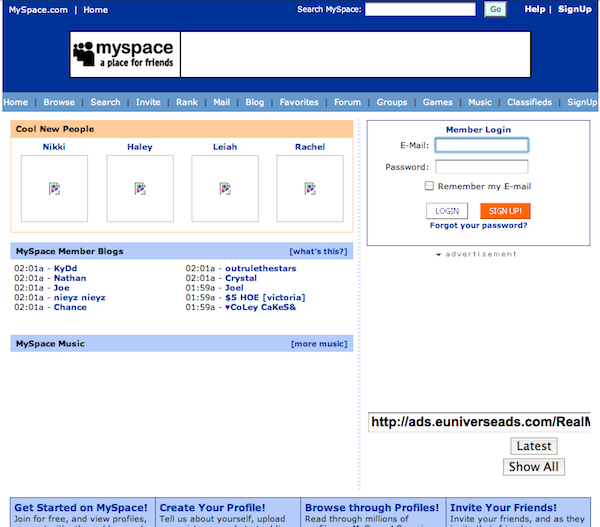Open Joel's blog entry
This screenshot has width=600, height=527.
pyautogui.click(x=234, y=288)
